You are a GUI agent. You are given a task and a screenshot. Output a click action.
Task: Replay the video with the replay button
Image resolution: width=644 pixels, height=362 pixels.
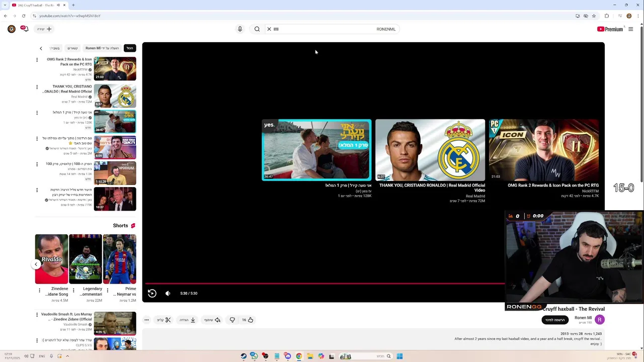pos(152,293)
